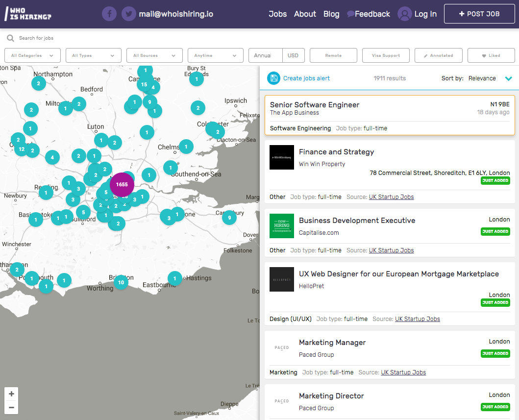Screen dimensions: 519x420
Task: Zoom out on the map
Action: 11,407
